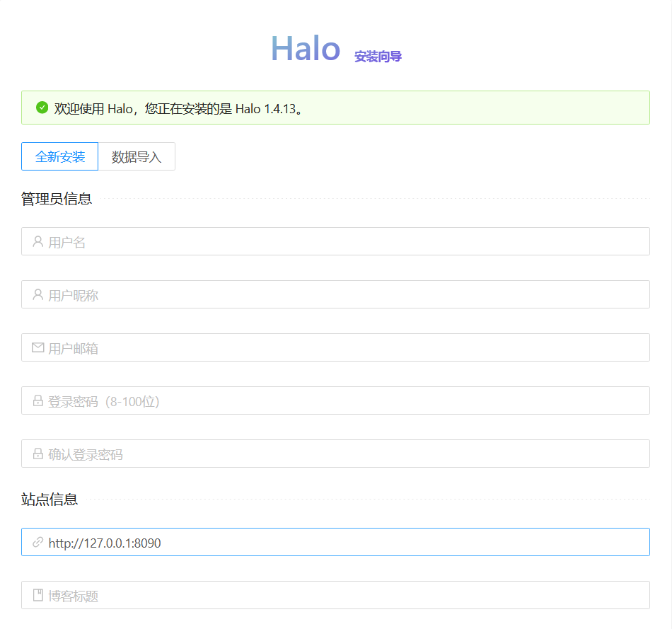This screenshot has height=629, width=672.
Task: Click the user icon in 用户名 field
Action: (x=37, y=241)
